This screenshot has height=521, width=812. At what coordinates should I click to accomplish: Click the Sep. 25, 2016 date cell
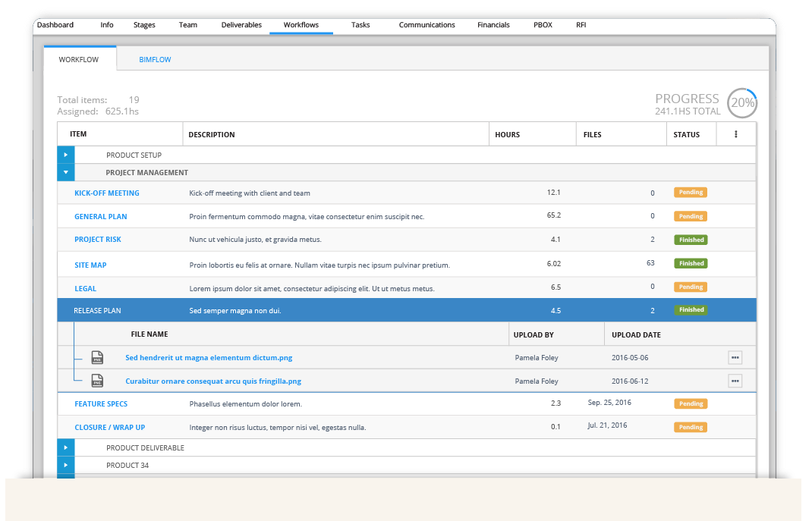point(609,403)
